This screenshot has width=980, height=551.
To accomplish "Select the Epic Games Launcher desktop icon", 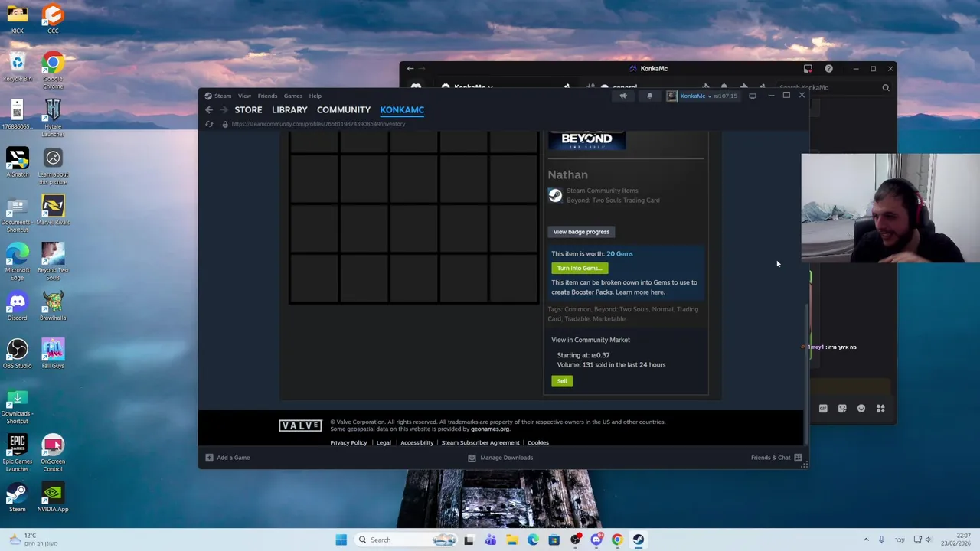I will 17,452.
